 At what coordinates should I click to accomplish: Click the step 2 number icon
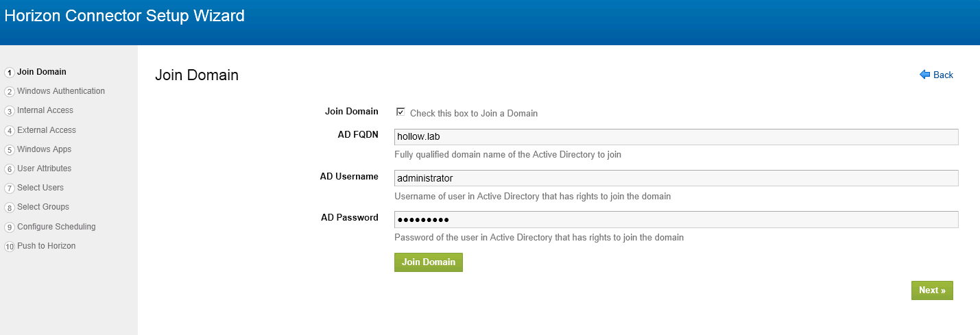pyautogui.click(x=10, y=92)
